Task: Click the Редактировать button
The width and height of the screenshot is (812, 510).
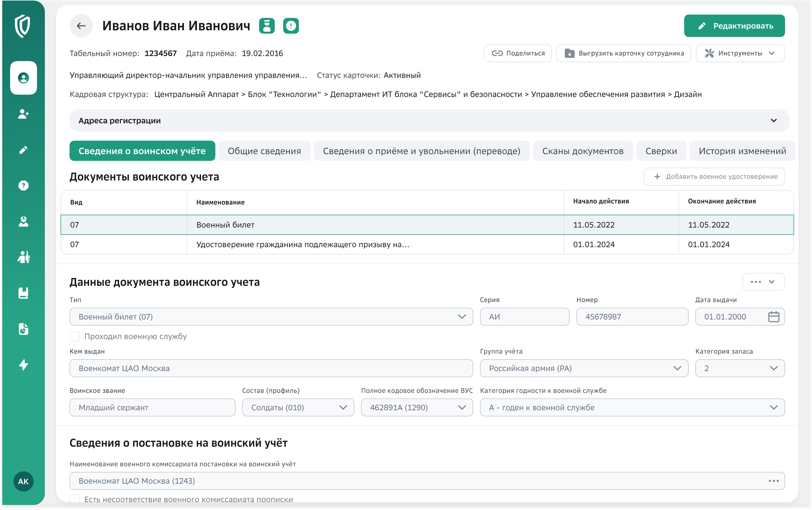Action: pos(734,26)
